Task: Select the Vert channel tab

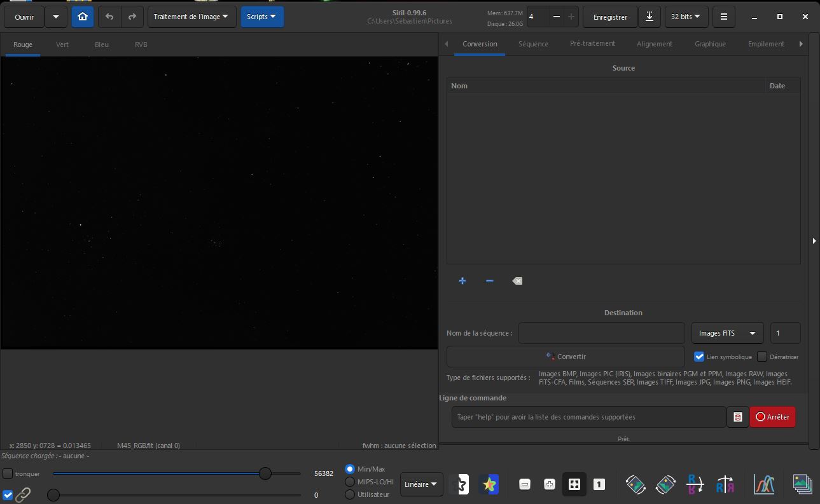Action: click(x=62, y=44)
